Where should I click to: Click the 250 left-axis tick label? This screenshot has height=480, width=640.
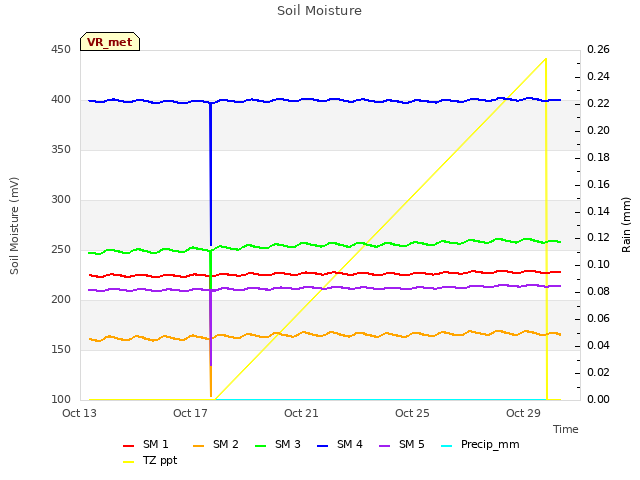(x=61, y=250)
